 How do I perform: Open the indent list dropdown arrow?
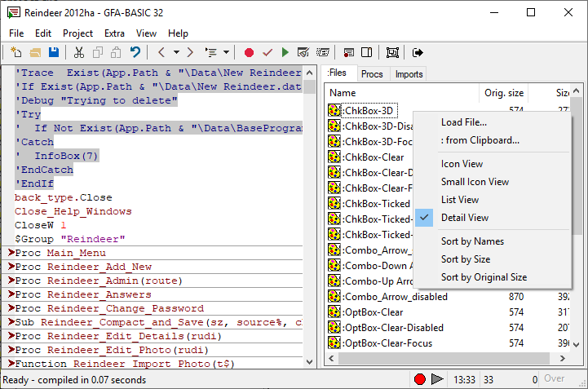coord(226,52)
